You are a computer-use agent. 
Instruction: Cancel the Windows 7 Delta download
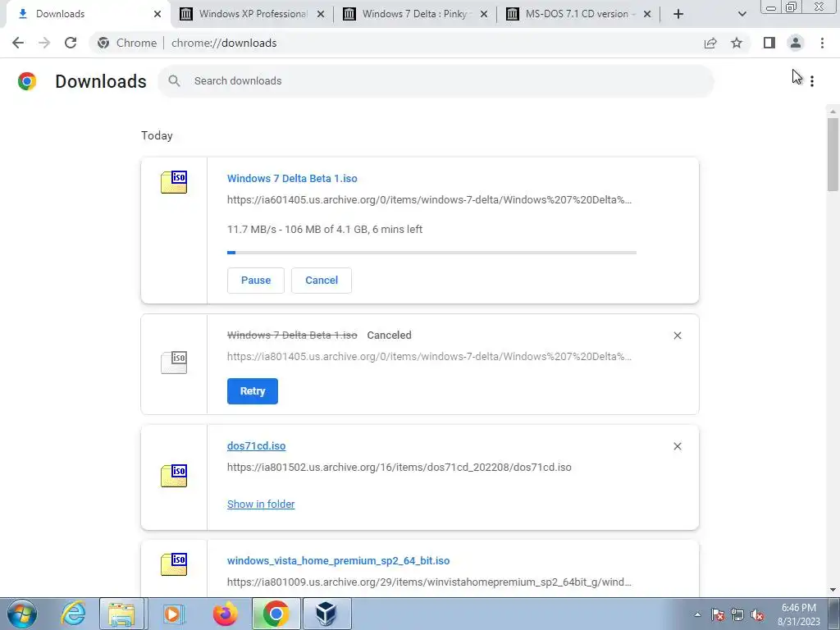(x=322, y=281)
